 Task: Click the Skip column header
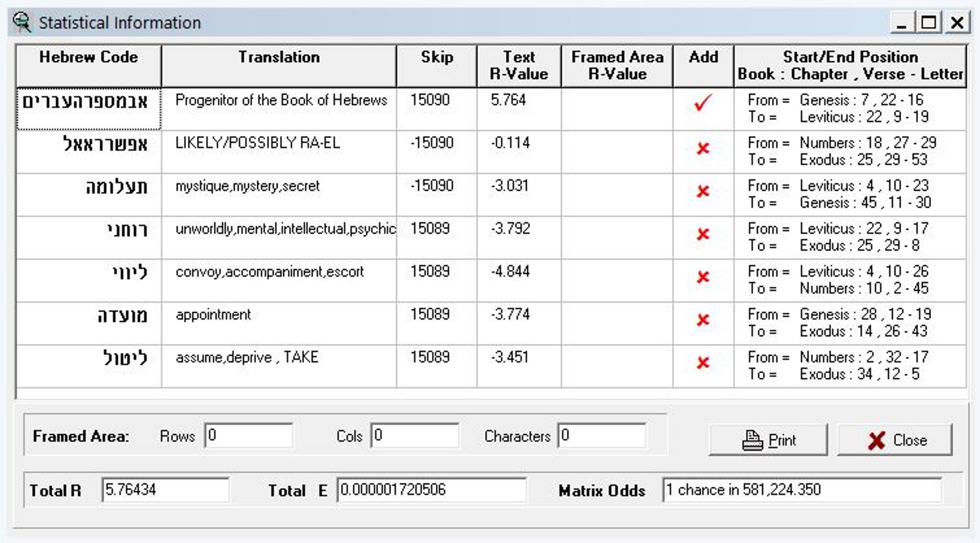pyautogui.click(x=437, y=66)
